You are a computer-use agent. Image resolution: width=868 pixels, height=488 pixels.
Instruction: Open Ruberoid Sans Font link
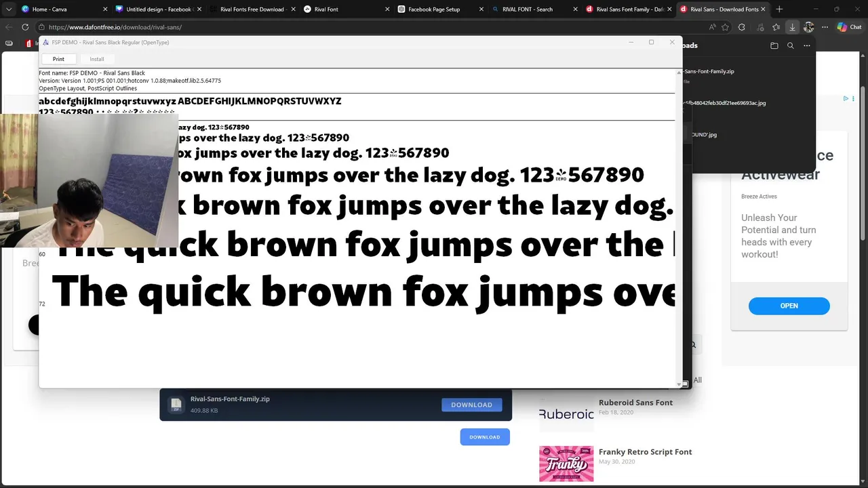click(635, 403)
